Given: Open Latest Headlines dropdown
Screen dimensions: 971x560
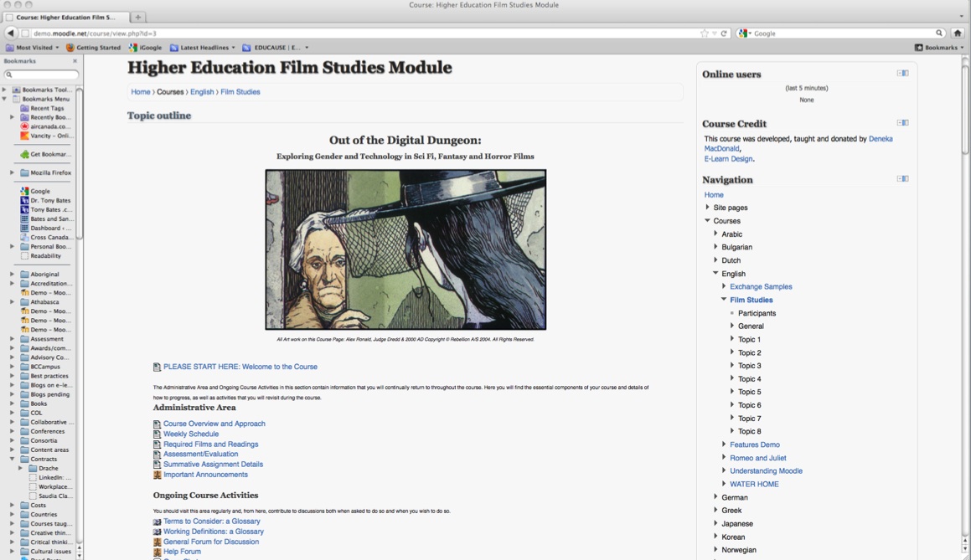Looking at the screenshot, I should [x=203, y=48].
